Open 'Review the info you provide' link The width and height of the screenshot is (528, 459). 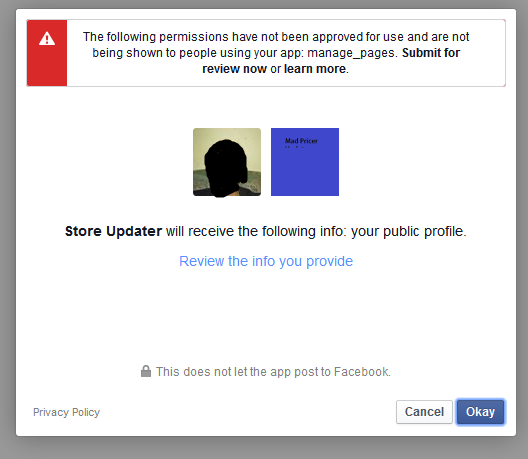click(x=266, y=261)
